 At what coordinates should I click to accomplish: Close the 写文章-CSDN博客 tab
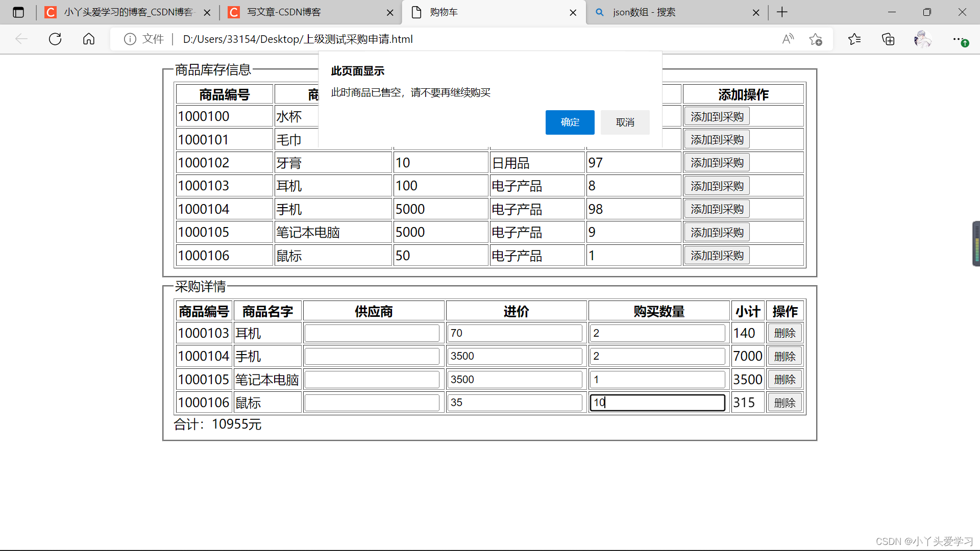(x=390, y=13)
